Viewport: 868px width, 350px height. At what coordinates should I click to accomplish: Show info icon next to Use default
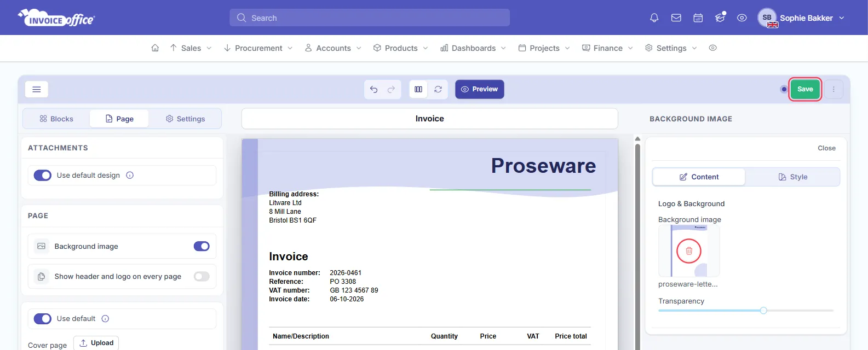point(105,319)
